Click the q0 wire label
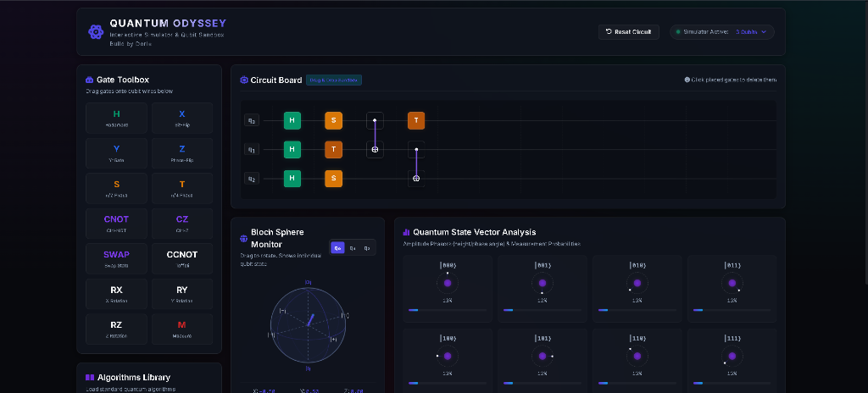Image resolution: width=868 pixels, height=393 pixels. point(251,120)
